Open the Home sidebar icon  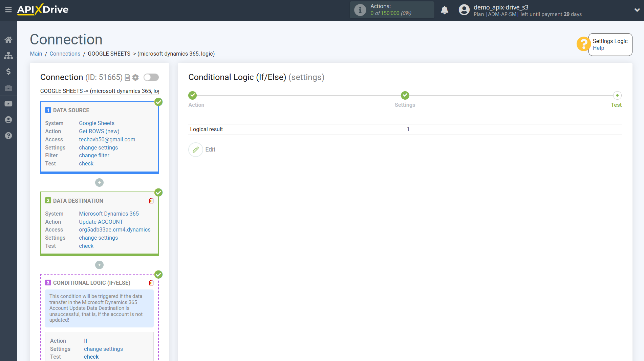[x=8, y=40]
